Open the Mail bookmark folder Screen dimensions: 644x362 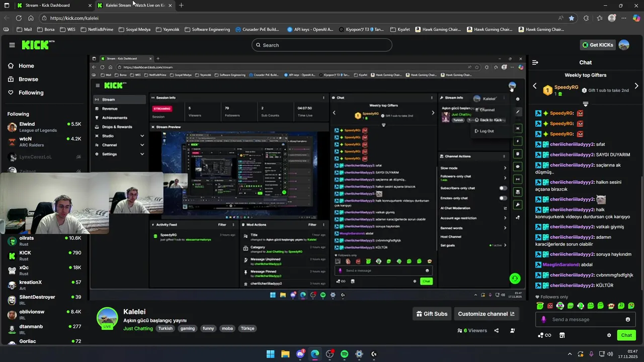(24, 30)
